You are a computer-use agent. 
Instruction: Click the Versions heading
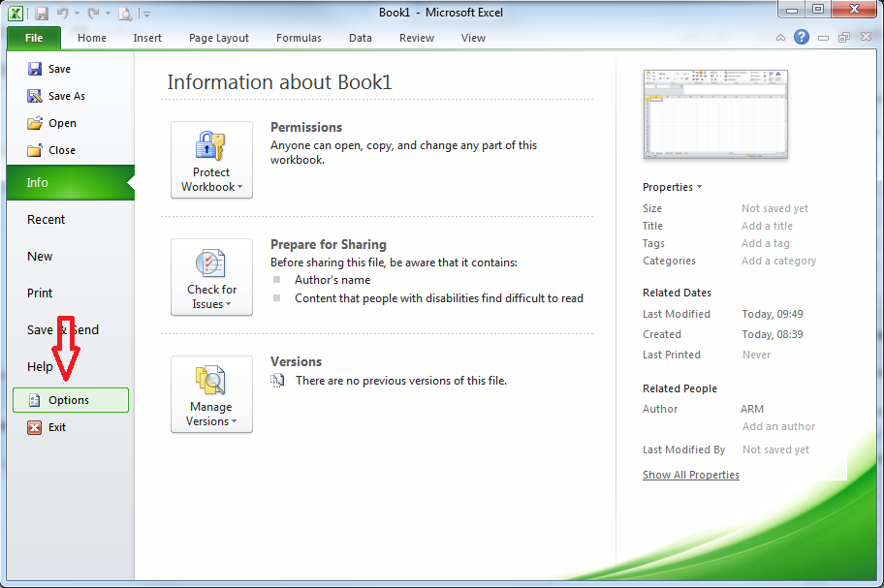click(296, 361)
